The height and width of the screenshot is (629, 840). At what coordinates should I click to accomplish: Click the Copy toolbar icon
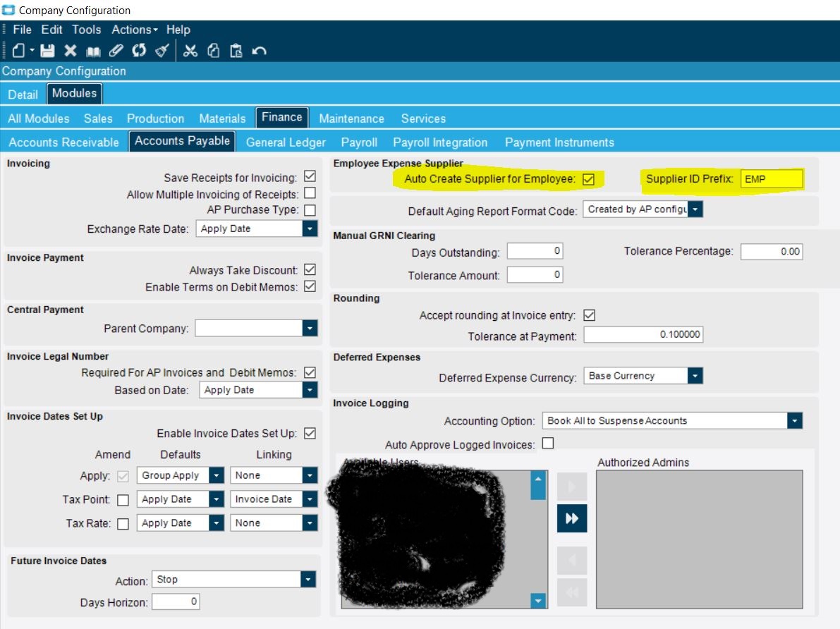click(x=213, y=51)
